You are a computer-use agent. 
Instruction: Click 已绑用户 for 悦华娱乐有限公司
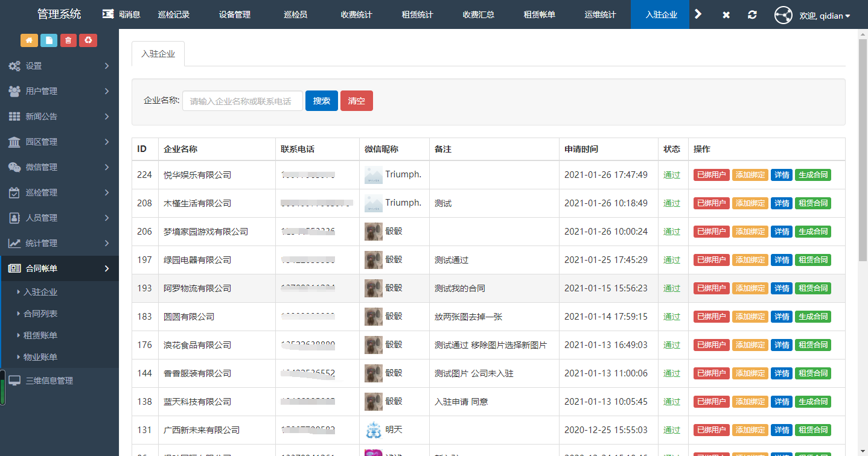(x=712, y=175)
